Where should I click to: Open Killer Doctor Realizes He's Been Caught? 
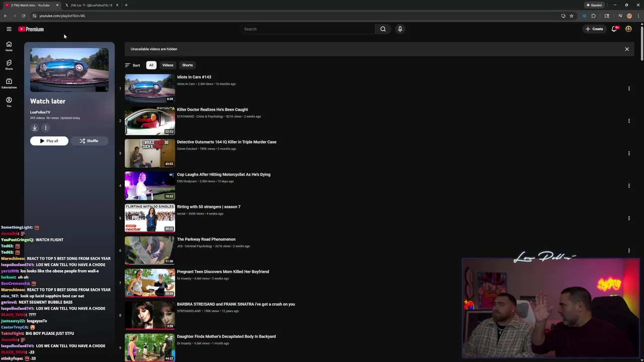pyautogui.click(x=212, y=110)
